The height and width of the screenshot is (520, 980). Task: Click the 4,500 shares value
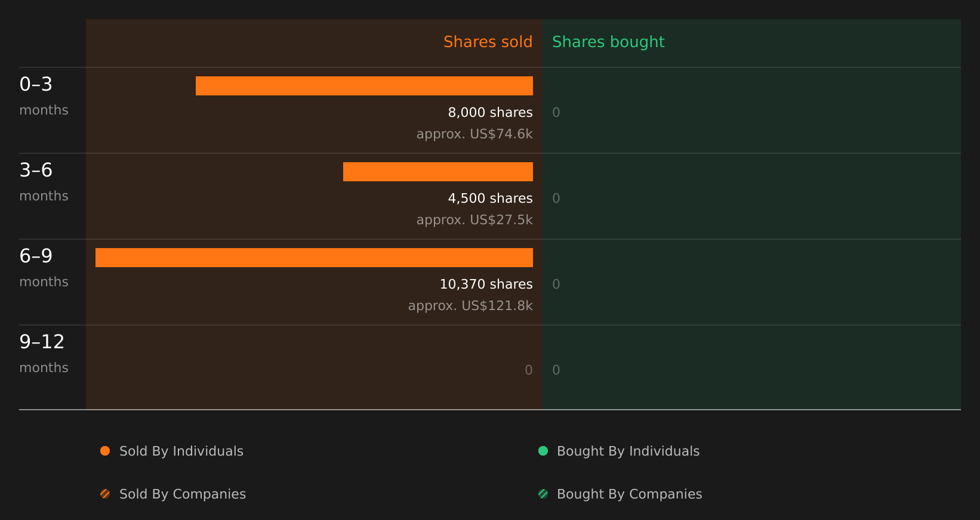[490, 198]
